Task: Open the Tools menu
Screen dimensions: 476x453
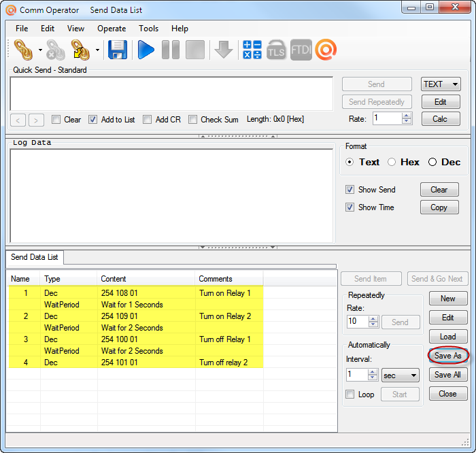Action: pyautogui.click(x=148, y=29)
